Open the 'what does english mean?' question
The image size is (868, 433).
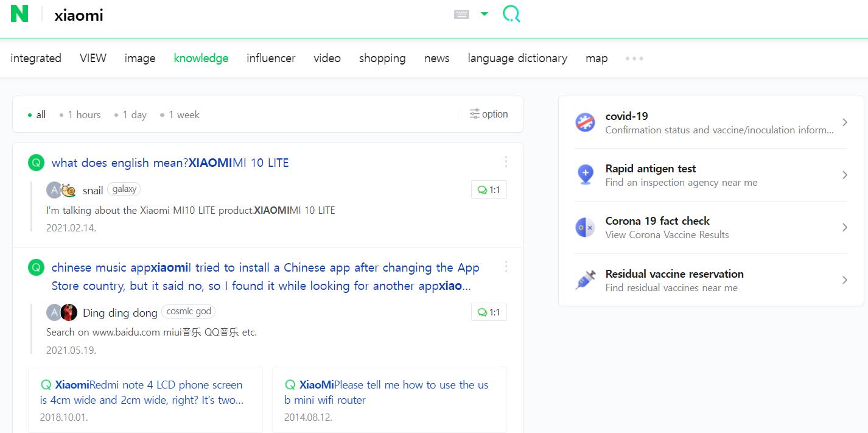(x=170, y=163)
